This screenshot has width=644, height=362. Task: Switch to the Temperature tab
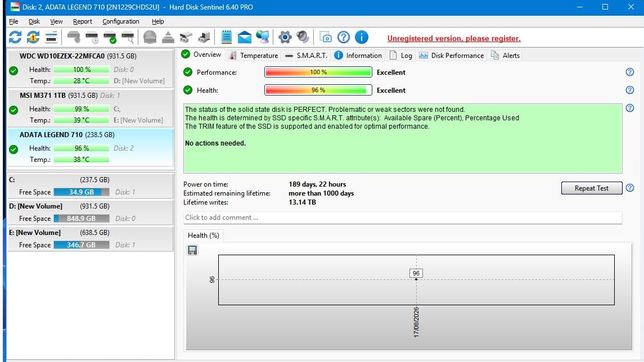coord(254,56)
